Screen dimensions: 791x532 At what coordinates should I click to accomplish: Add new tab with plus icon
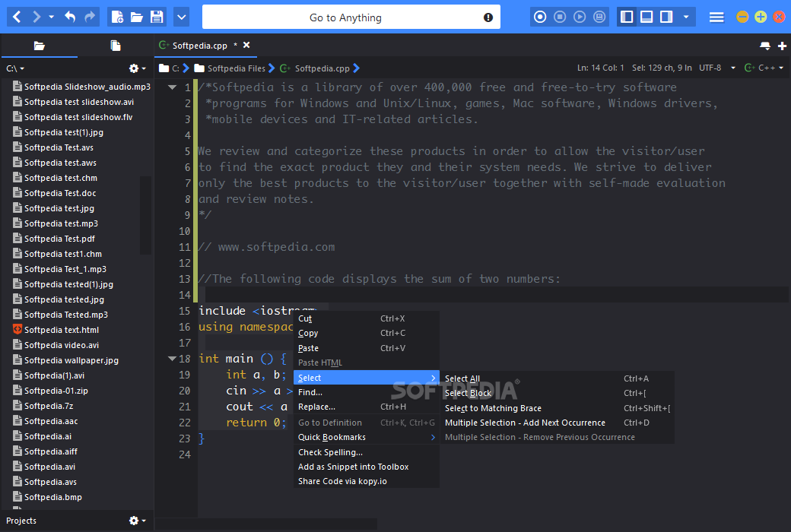point(782,46)
